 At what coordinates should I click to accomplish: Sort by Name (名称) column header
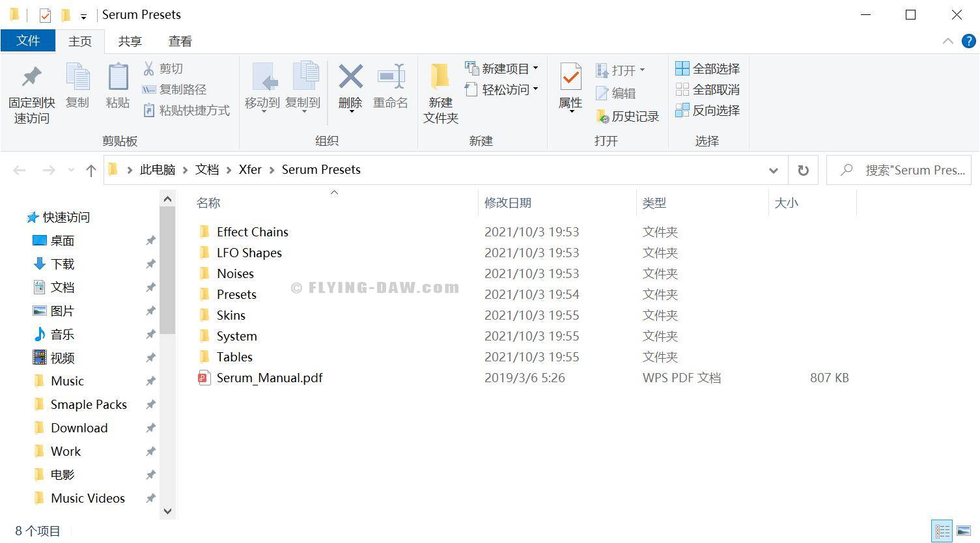coord(209,203)
